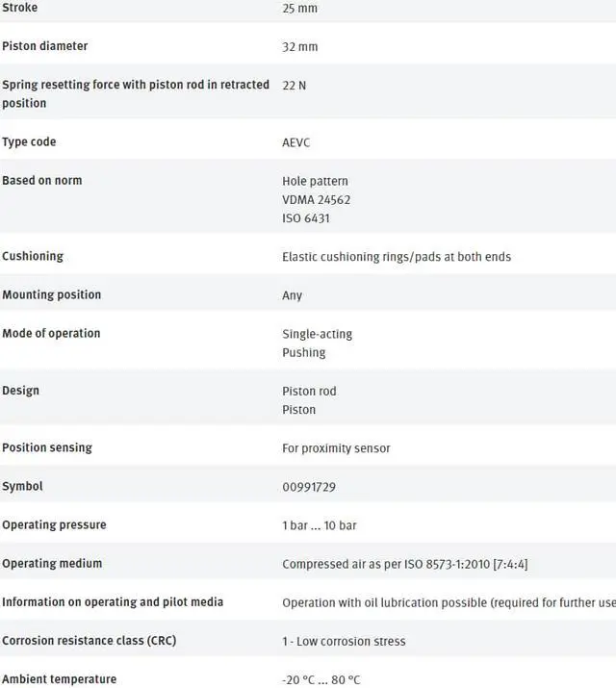
Task: Click the Corrosion resistance class (CRC) label
Action: tap(89, 641)
